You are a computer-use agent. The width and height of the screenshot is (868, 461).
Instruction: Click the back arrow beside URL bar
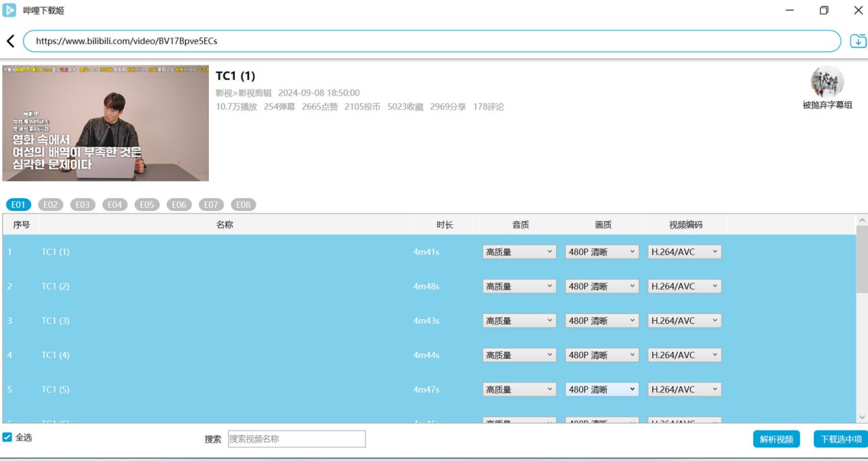10,41
